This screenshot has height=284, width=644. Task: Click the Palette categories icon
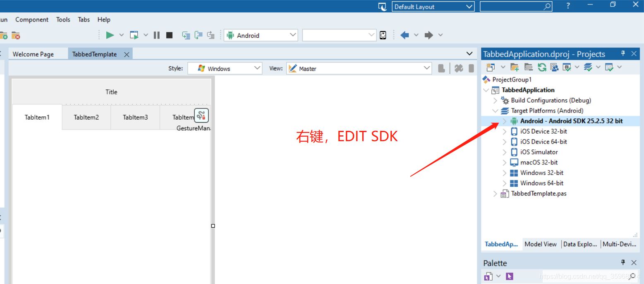(x=488, y=276)
